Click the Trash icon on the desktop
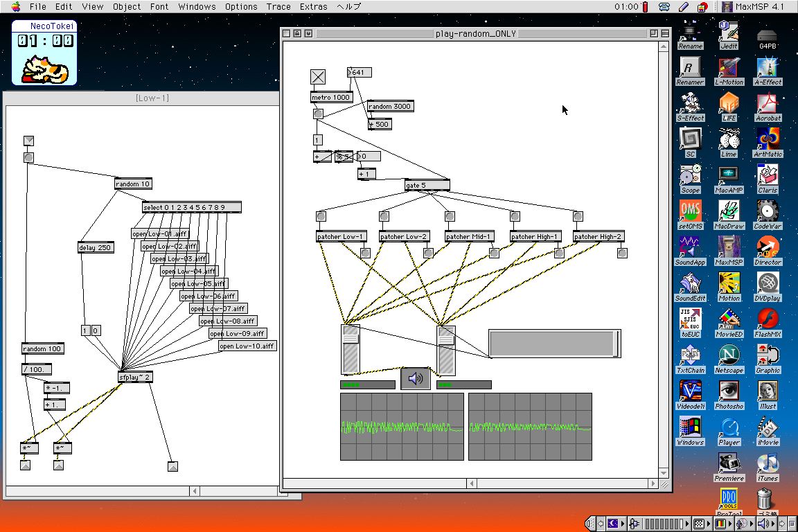The width and height of the screenshot is (798, 532). (765, 502)
